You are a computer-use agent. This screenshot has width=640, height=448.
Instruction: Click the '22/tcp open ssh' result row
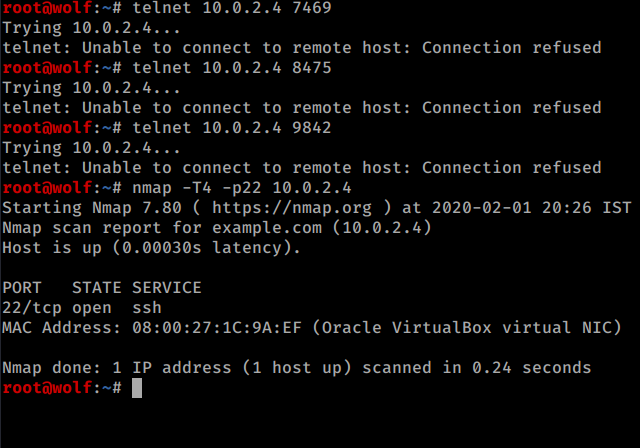82,308
